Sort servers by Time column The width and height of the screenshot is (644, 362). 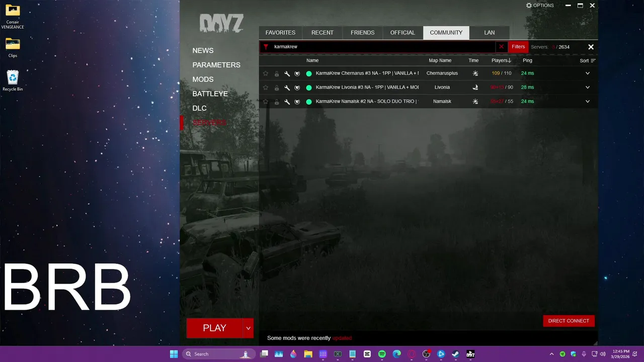(x=473, y=60)
